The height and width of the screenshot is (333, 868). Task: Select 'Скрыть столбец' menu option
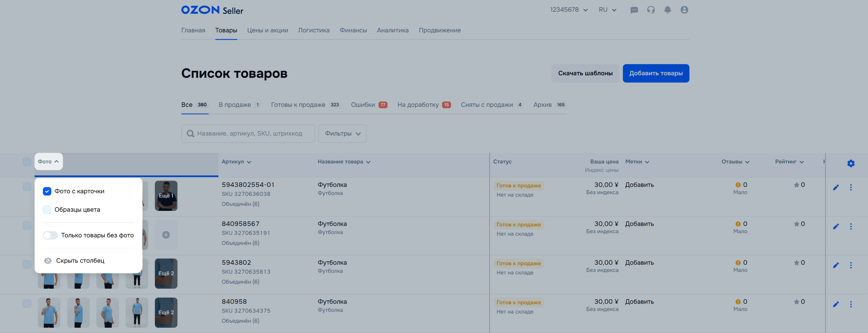[x=80, y=261]
